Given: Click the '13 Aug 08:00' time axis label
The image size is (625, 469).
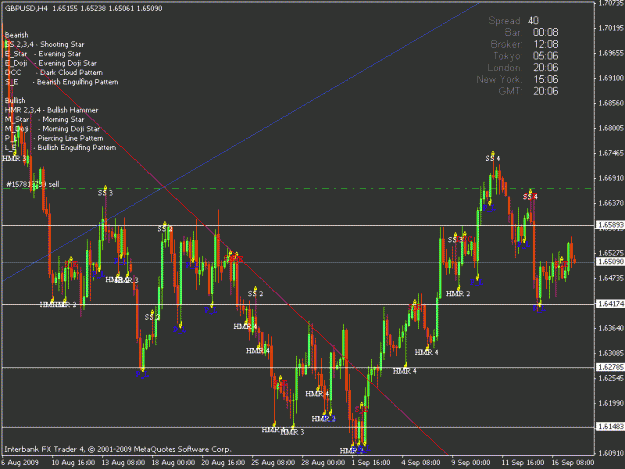Looking at the screenshot, I should tap(123, 463).
